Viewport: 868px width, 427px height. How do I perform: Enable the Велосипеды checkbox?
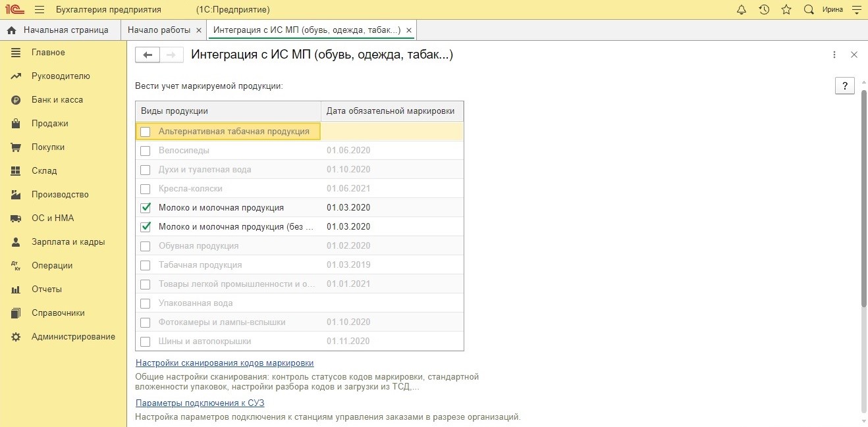pos(146,151)
